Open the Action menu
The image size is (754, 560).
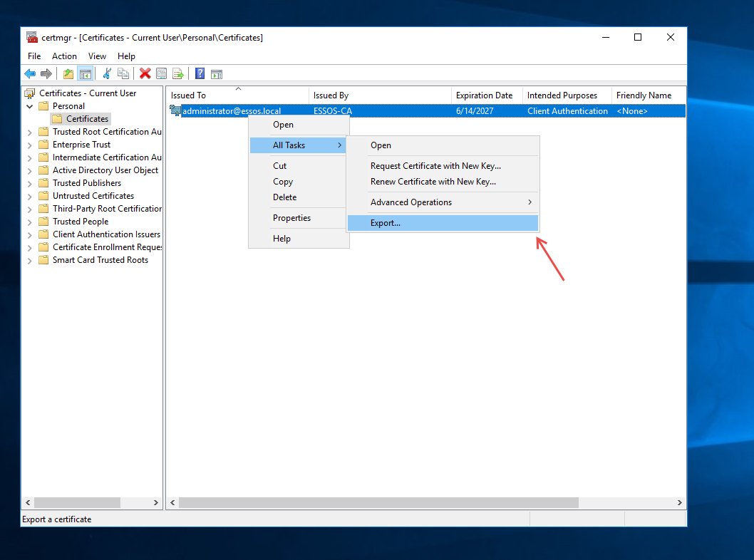point(64,56)
